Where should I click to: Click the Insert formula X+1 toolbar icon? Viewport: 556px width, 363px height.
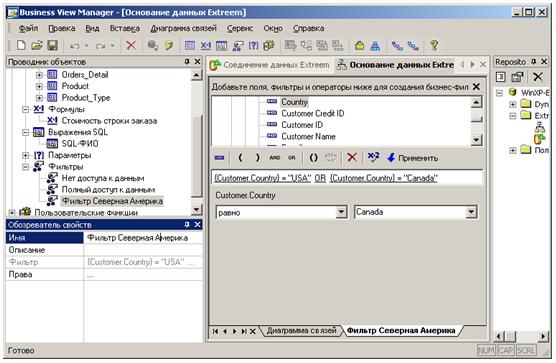tap(206, 45)
